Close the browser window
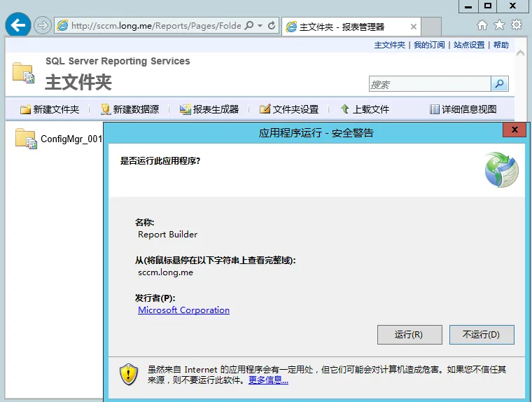The height and width of the screenshot is (402, 532). (513, 6)
